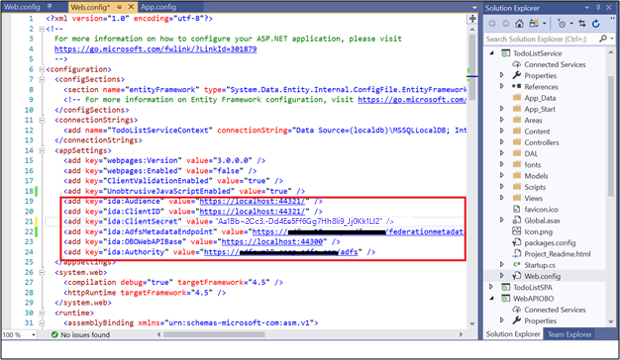Click the WebAPIOBO project icon
Image resolution: width=620 pixels, height=360 pixels.
click(505, 298)
